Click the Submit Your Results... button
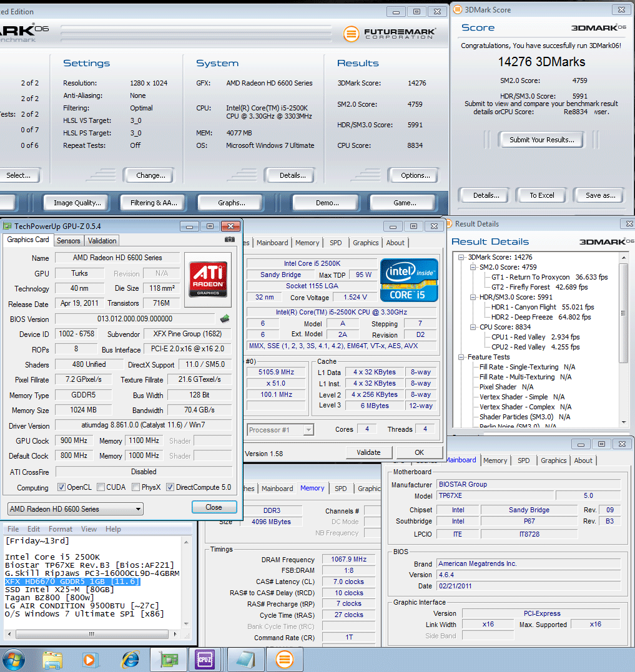Viewport: 635px width, 672px height. [x=541, y=140]
